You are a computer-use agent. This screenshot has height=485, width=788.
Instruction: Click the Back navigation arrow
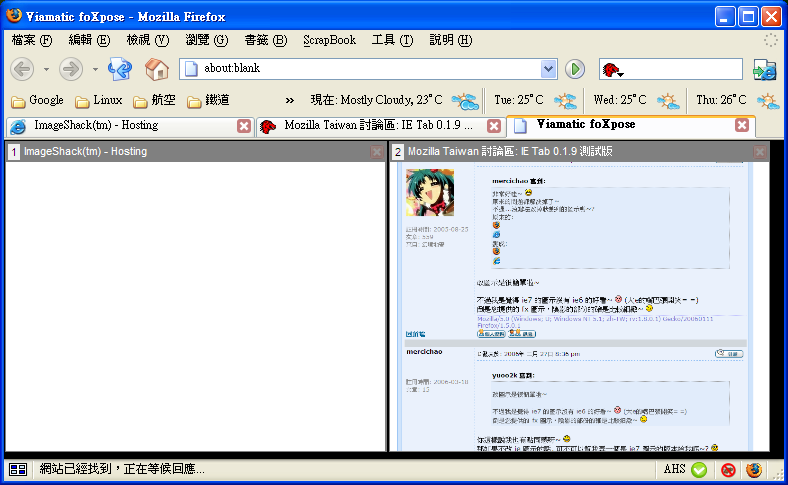click(22, 69)
